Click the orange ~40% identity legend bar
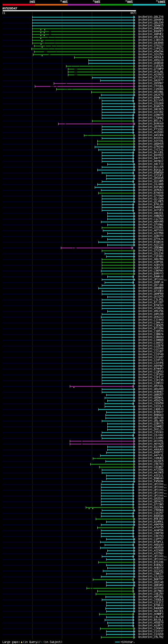Screen dimensions: 168x644 51,5
